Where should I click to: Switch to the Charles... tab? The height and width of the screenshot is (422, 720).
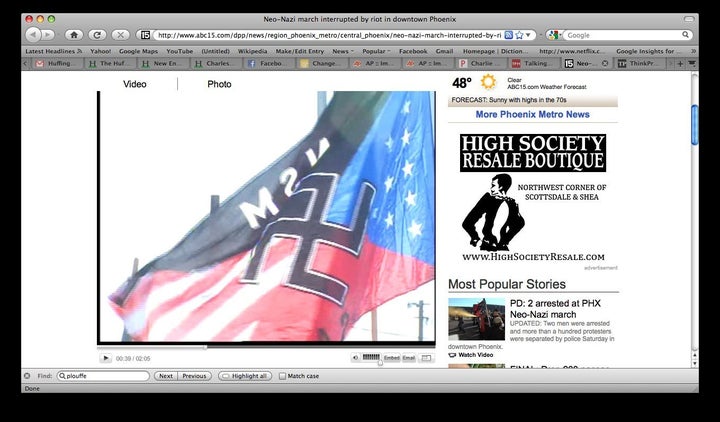216,64
